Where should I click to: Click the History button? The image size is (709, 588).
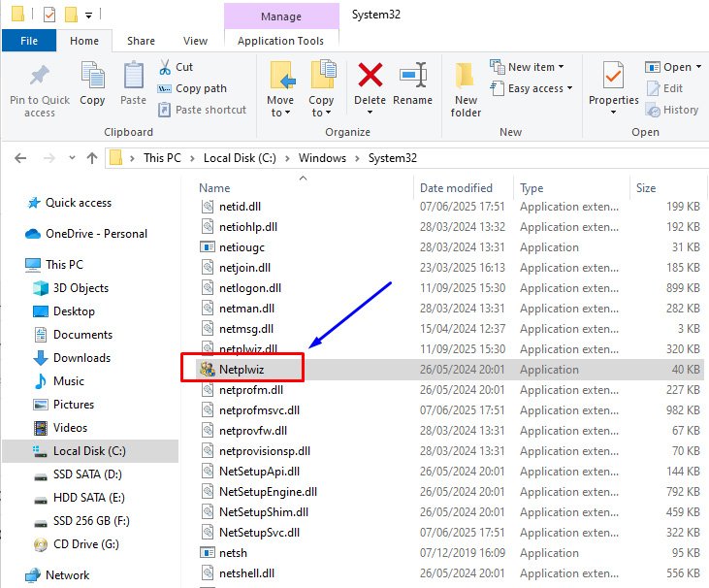672,110
